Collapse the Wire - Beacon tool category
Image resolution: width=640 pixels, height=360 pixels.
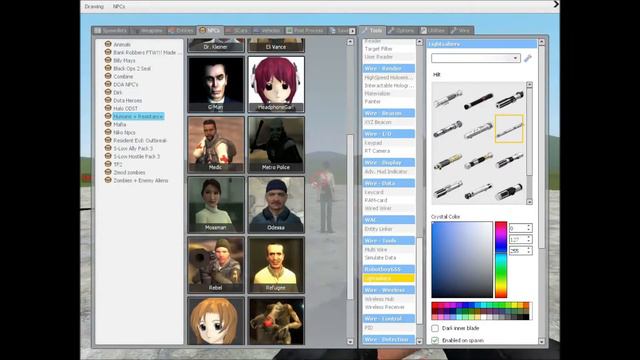(x=389, y=113)
